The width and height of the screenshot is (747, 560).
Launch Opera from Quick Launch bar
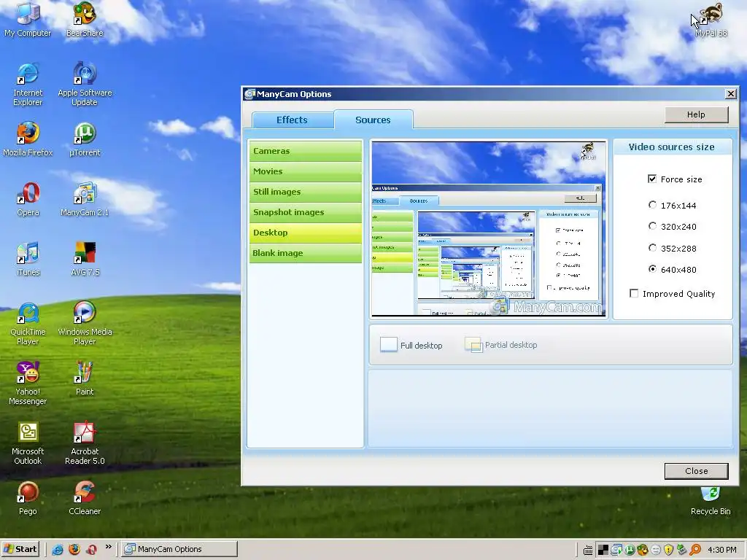pos(91,550)
